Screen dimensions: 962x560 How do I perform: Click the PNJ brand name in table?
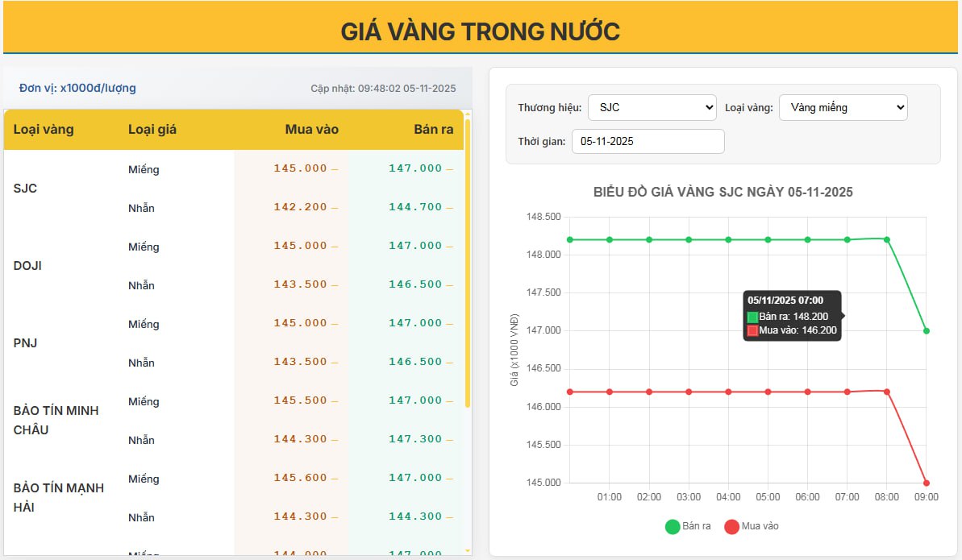tap(26, 343)
